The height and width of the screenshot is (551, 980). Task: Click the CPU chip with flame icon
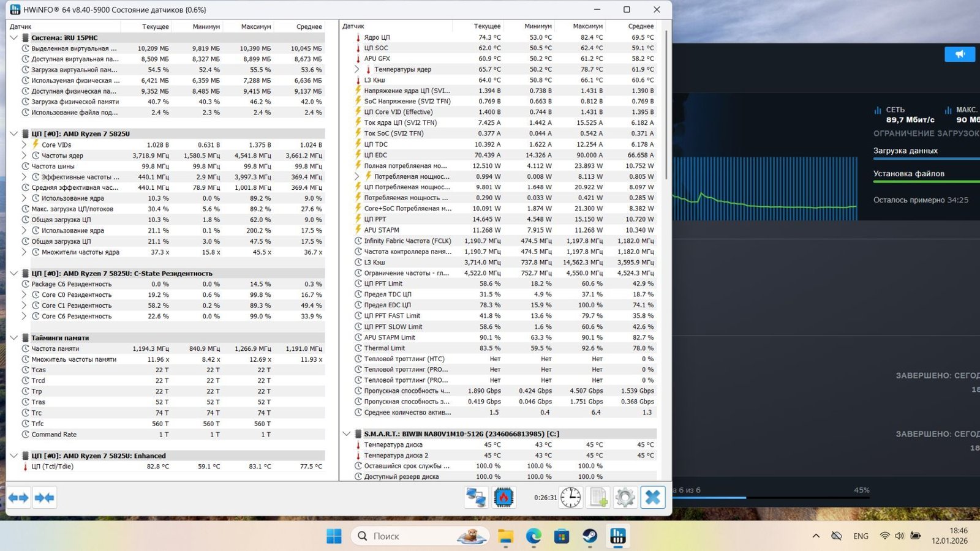503,498
